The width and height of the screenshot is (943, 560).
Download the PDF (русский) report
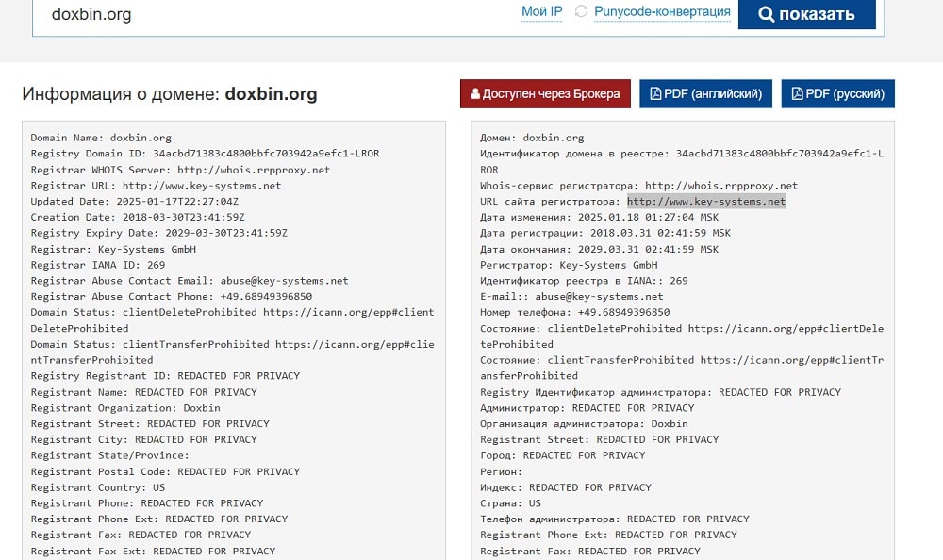(837, 94)
